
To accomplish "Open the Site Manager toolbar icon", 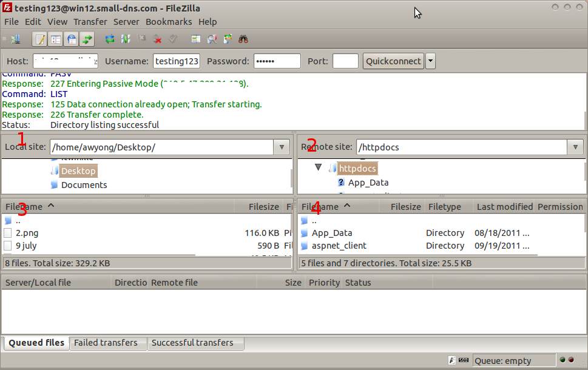I will (x=16, y=39).
